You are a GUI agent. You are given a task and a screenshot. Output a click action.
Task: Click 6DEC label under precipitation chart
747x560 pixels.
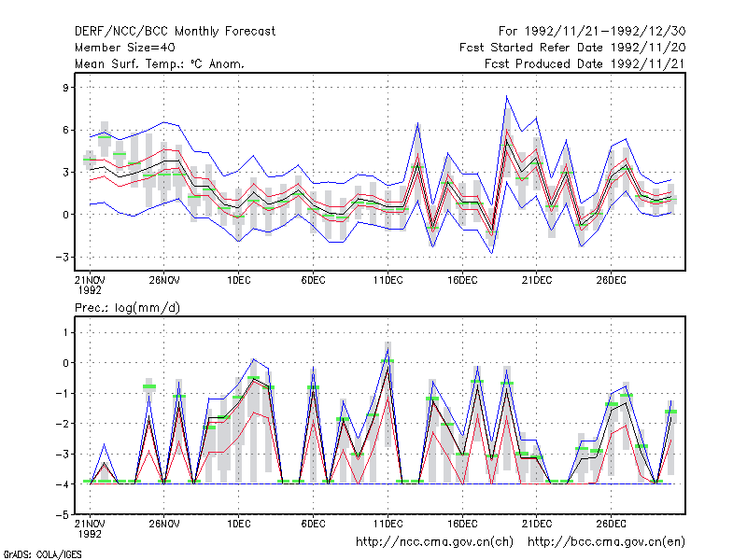pyautogui.click(x=313, y=524)
